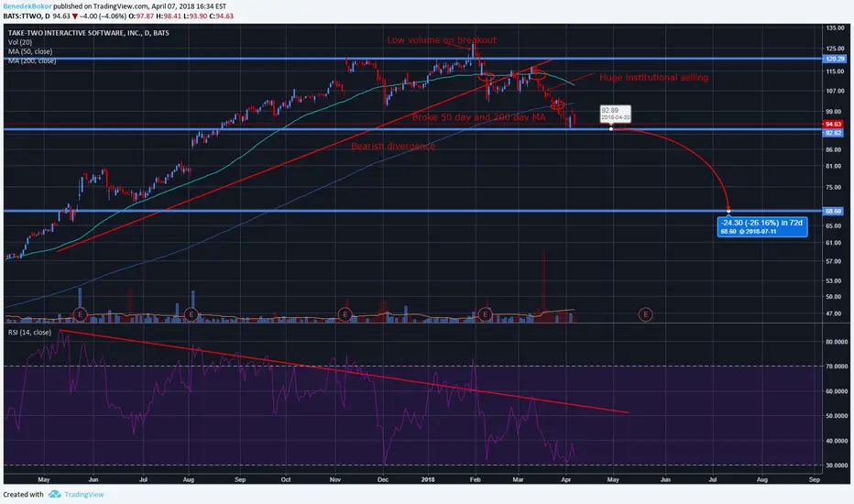Screen dimensions: 854x504
Task: Click the 50.0000 level on the RSI axis
Action: tap(837, 416)
